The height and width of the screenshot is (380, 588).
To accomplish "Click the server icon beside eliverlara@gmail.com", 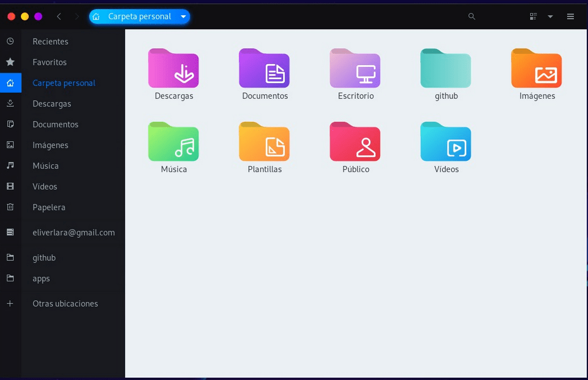I will 11,232.
